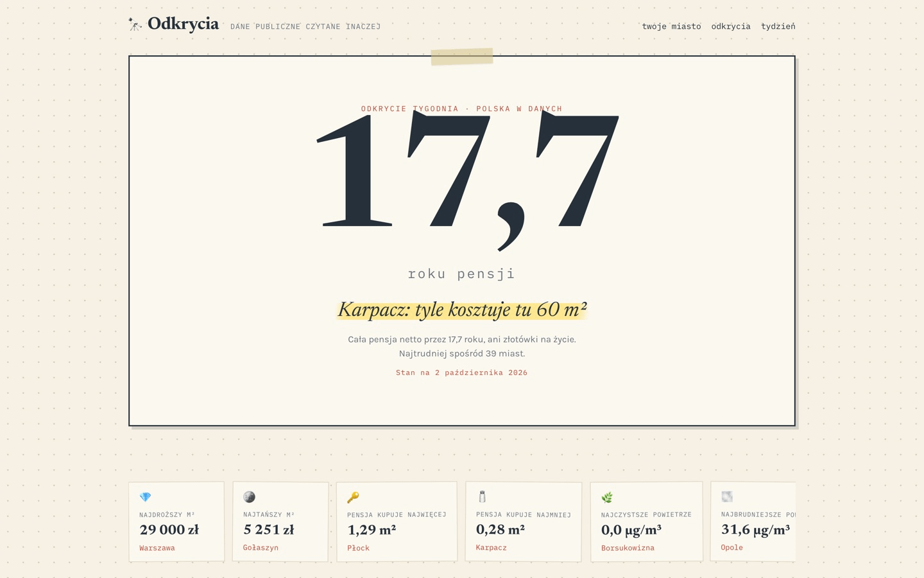Click the coin icon on Najtańszy m² card
The height and width of the screenshot is (578, 924).
pos(250,497)
